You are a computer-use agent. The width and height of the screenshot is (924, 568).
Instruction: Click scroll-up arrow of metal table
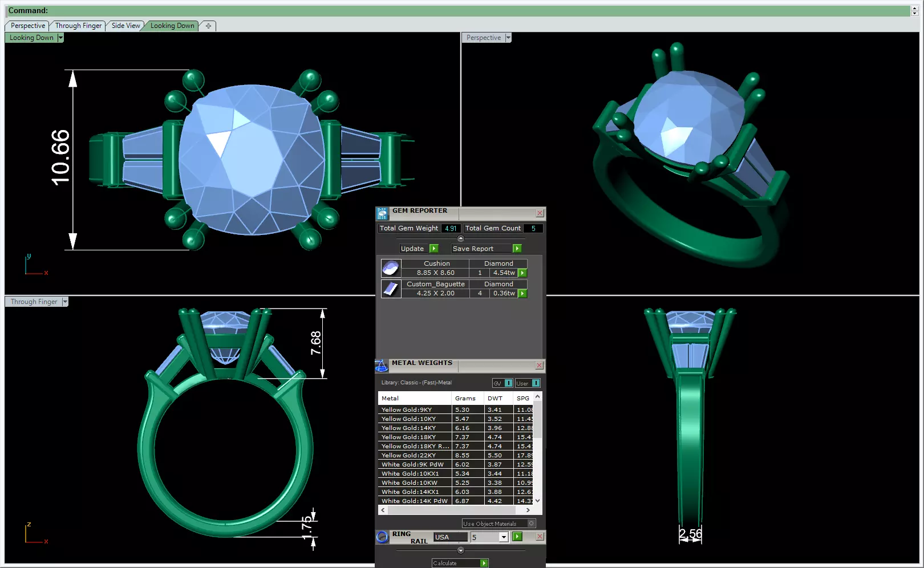pos(537,396)
